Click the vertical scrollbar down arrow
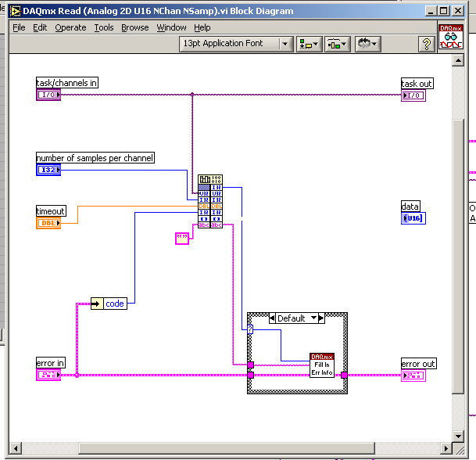Viewport: 476px width, 460px height. 458,437
